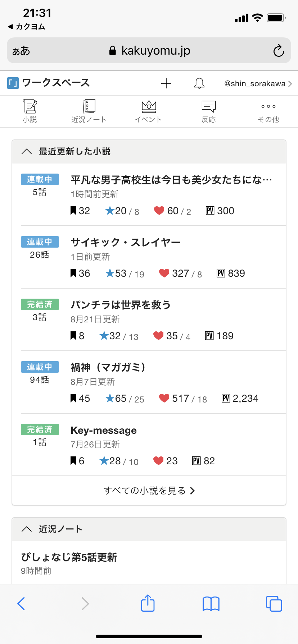The width and height of the screenshot is (298, 644).
Task: Switch to the 近況ノート tab
Action: (89, 111)
